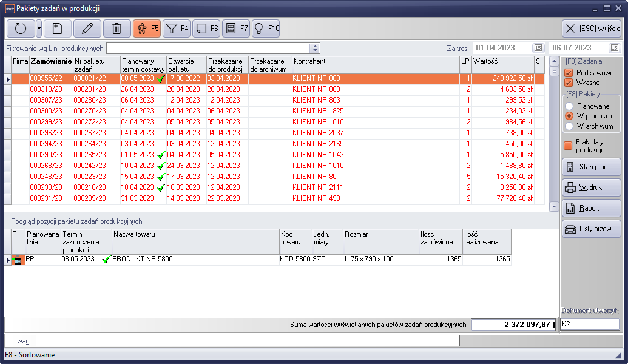Click the F10 lightbulb button
Image resolution: width=628 pixels, height=364 pixels.
click(x=266, y=29)
